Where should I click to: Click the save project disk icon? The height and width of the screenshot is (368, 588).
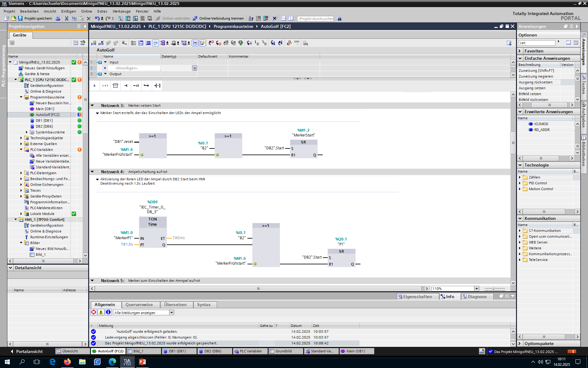(20, 18)
